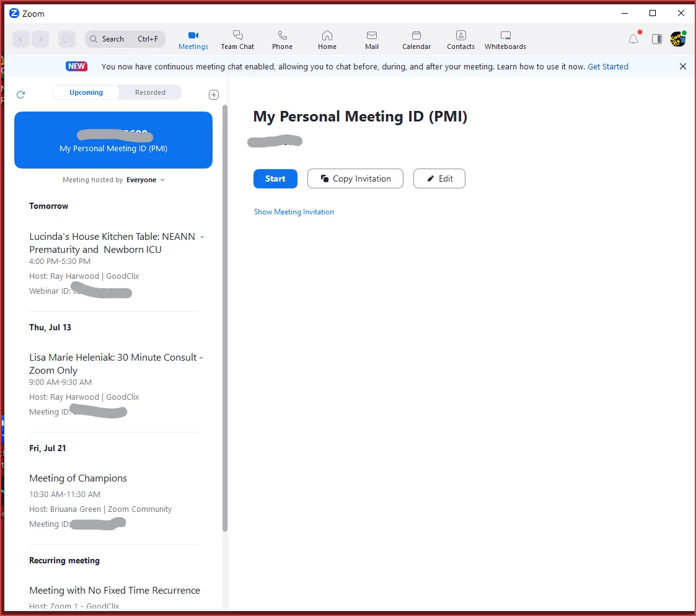Viewport: 696px width, 616px height.
Task: Click the NEW badge in the banner
Action: (x=76, y=66)
